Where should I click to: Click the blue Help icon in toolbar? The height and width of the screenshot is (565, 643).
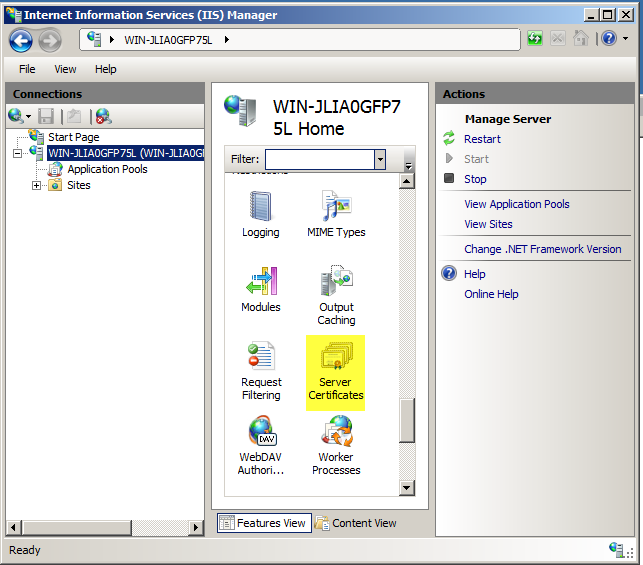(x=609, y=39)
